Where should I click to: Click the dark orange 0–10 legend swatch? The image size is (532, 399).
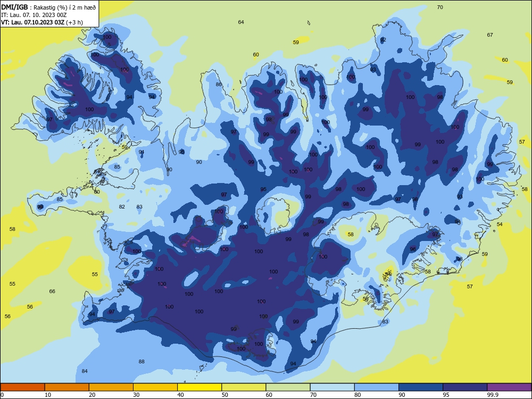coord(22,387)
